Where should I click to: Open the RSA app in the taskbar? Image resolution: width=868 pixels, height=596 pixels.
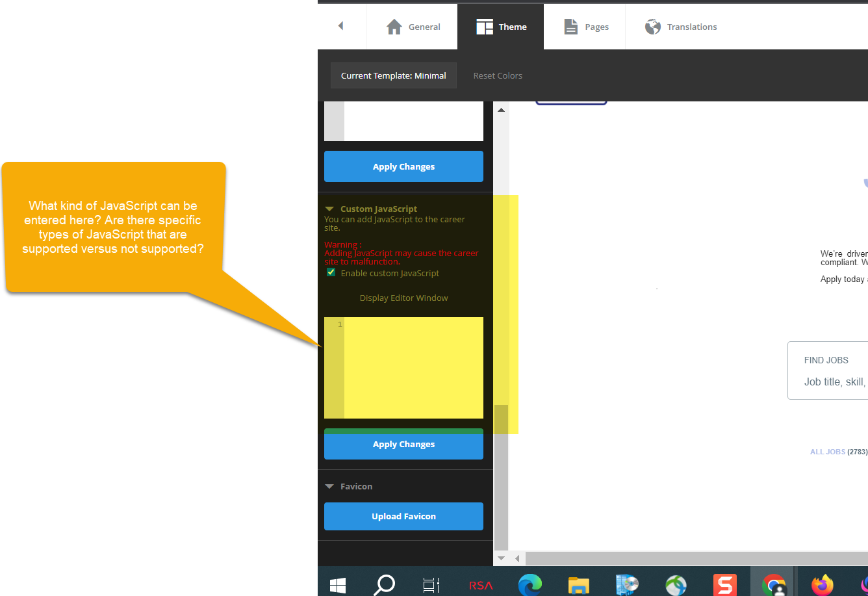[480, 584]
